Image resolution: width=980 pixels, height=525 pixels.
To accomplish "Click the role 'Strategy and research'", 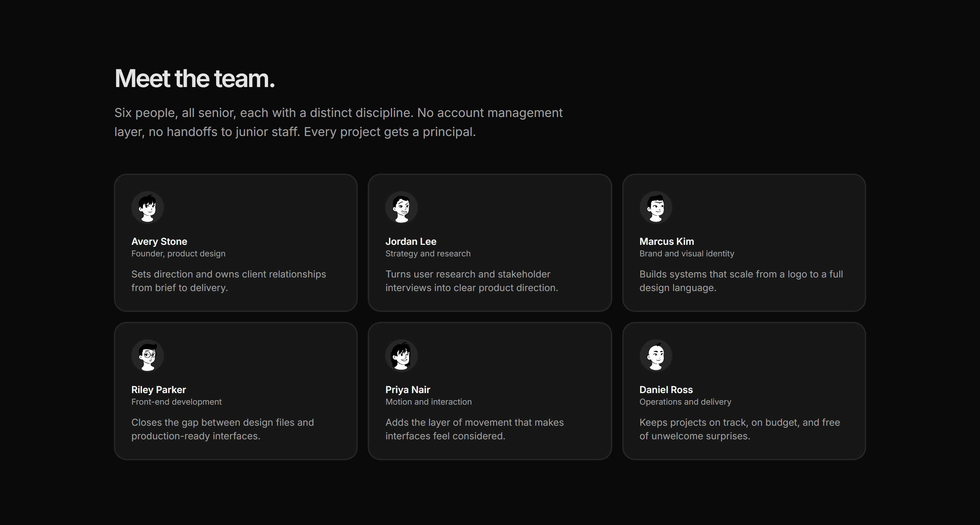I will pos(428,254).
